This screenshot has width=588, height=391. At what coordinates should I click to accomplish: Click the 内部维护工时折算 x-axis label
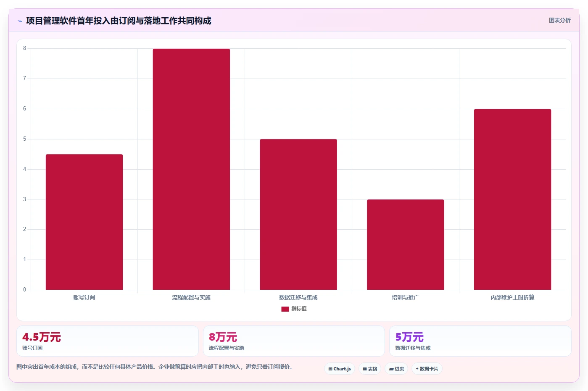[x=512, y=297]
